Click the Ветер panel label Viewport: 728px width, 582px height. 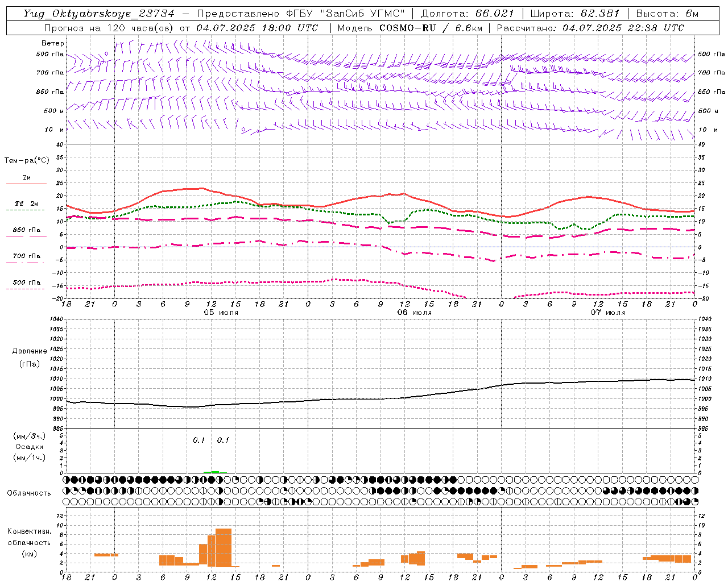52,43
